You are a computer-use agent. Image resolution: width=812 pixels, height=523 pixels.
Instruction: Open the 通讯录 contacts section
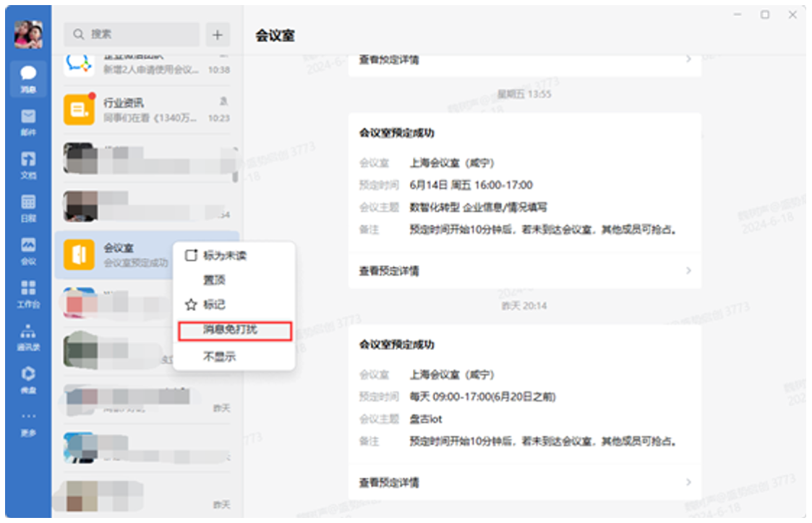pos(28,337)
